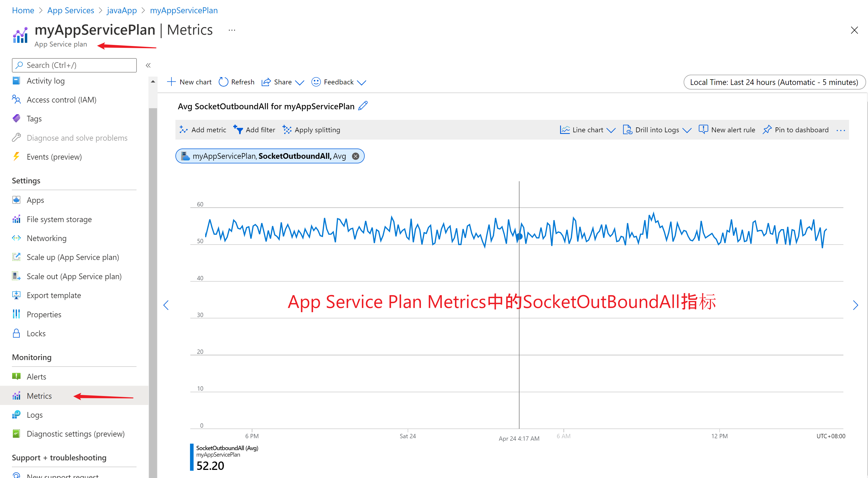Click the Add metric icon
This screenshot has height=478, width=868.
tap(184, 130)
